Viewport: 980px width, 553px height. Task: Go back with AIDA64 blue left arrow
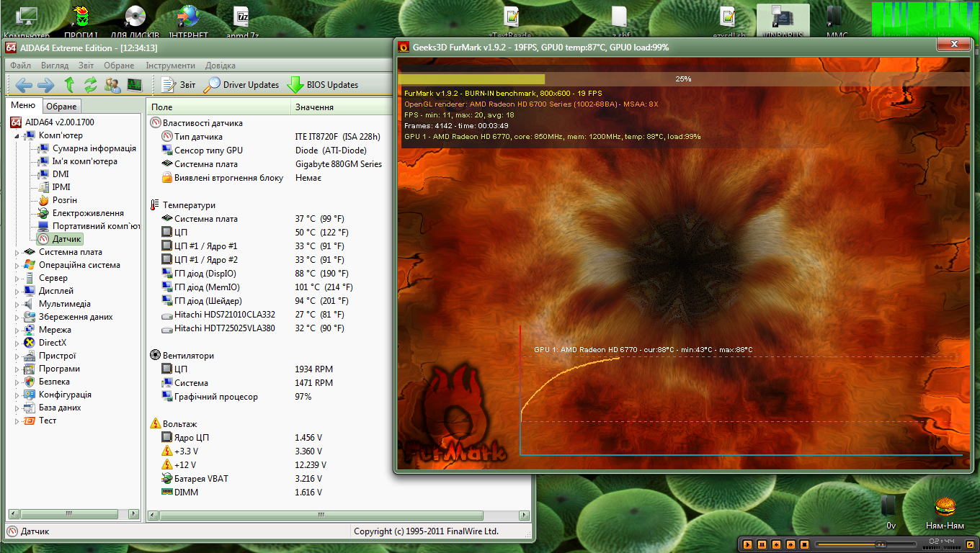24,85
